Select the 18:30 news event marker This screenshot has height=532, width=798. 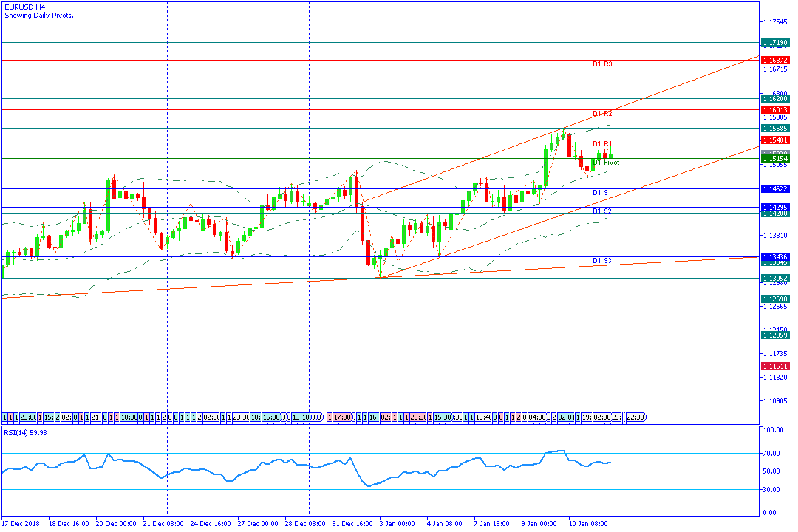tap(129, 417)
